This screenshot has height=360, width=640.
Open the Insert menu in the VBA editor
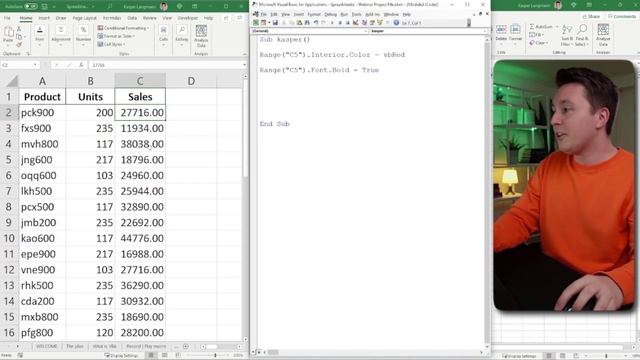299,14
